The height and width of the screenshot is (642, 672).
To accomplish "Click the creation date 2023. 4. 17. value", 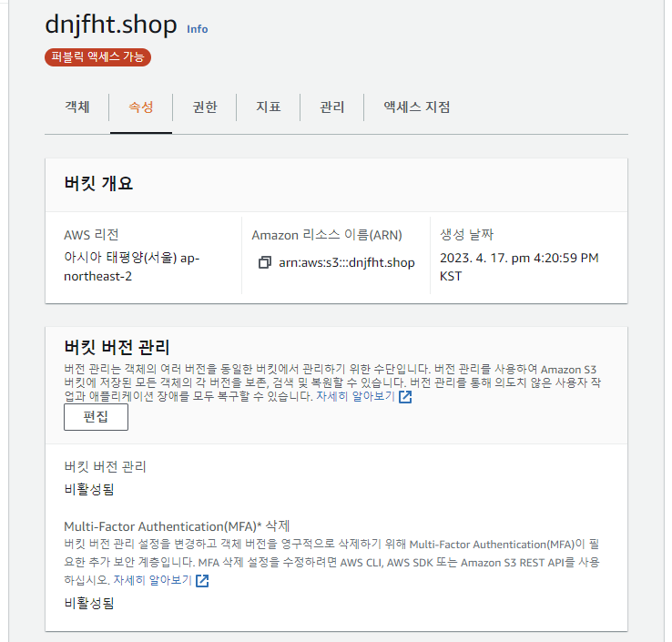I will [x=519, y=267].
